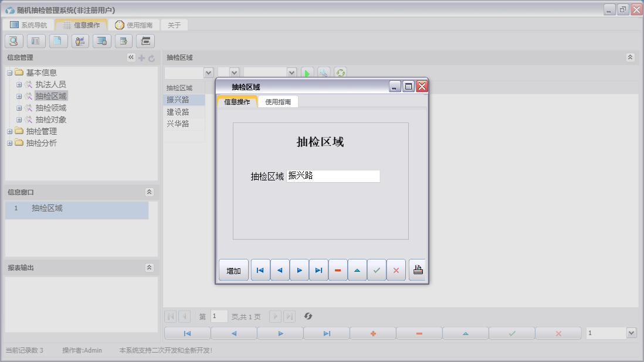
Task: Open the new document icon in the toolbar
Action: pyautogui.click(x=57, y=41)
